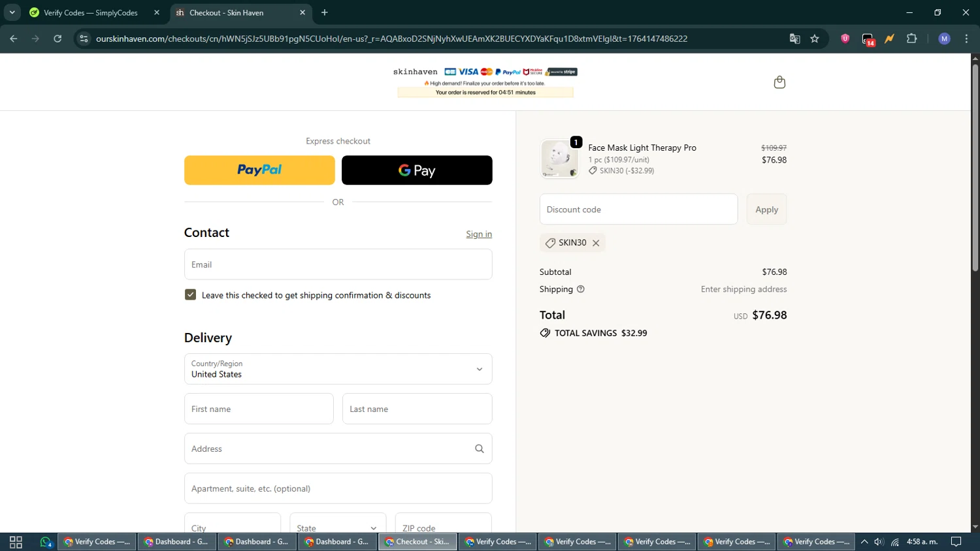
Task: Go back to the previous page
Action: (x=13, y=39)
